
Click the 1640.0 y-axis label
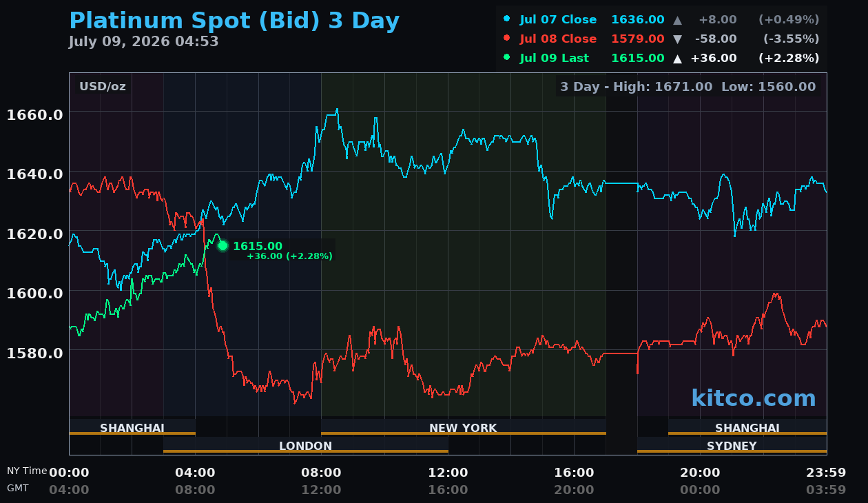click(34, 174)
